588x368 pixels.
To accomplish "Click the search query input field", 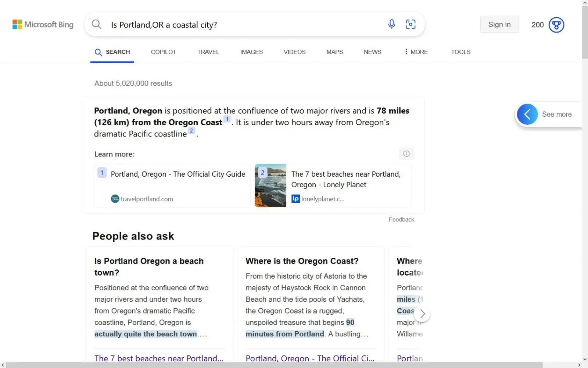I will (x=243, y=25).
